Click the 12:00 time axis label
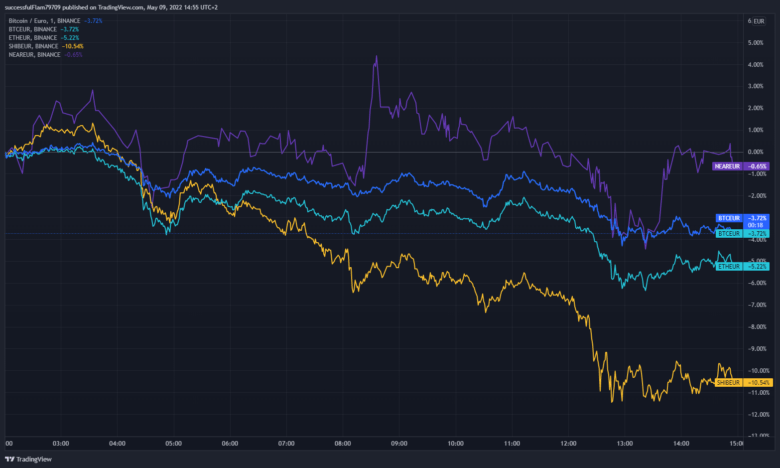 (x=568, y=443)
